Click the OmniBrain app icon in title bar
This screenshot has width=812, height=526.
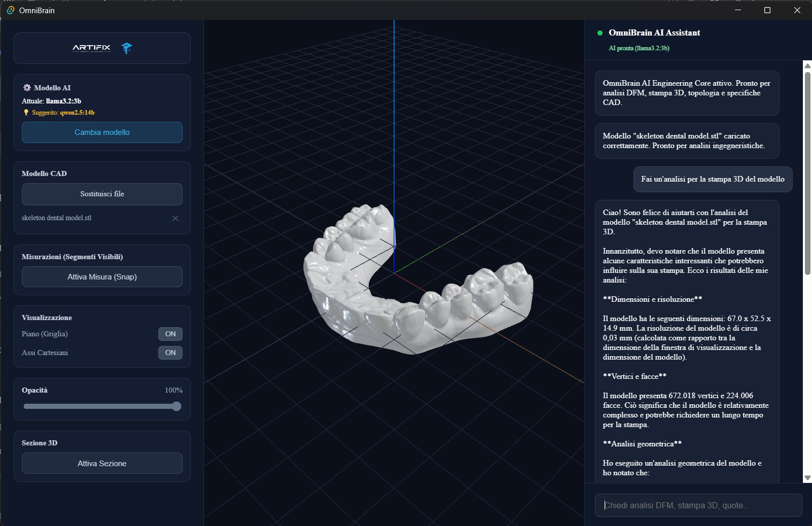[10, 10]
